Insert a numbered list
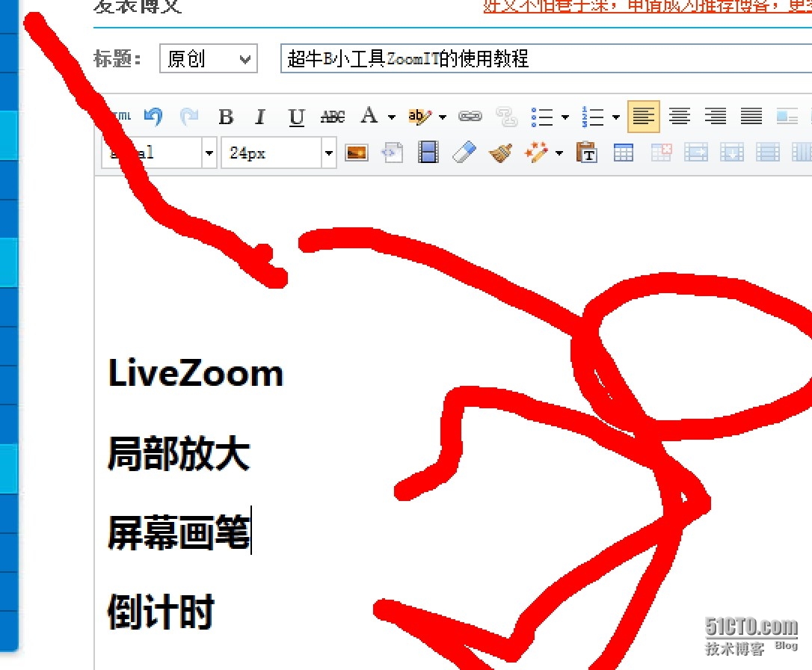 click(x=593, y=117)
